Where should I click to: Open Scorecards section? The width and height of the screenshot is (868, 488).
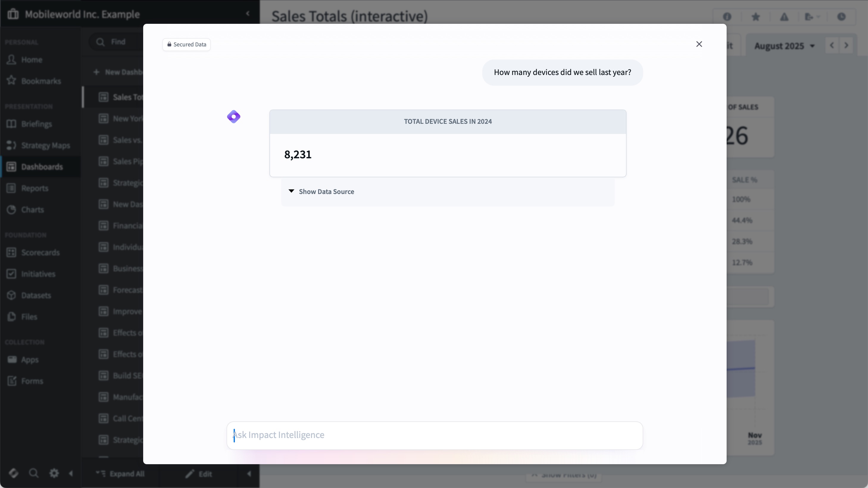coord(40,253)
